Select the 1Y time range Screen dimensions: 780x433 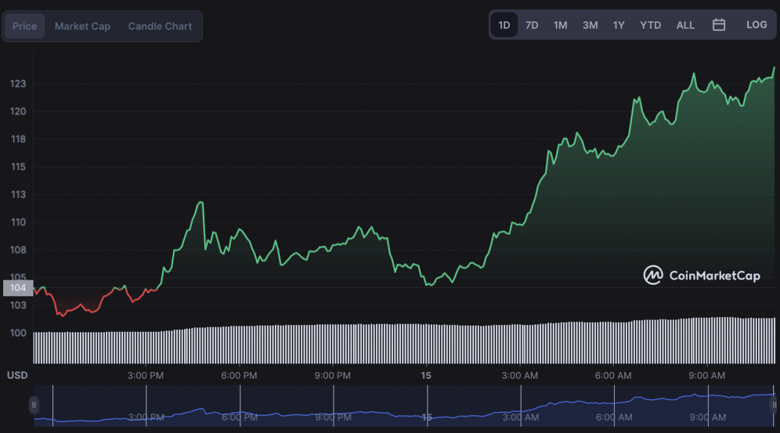pyautogui.click(x=619, y=25)
